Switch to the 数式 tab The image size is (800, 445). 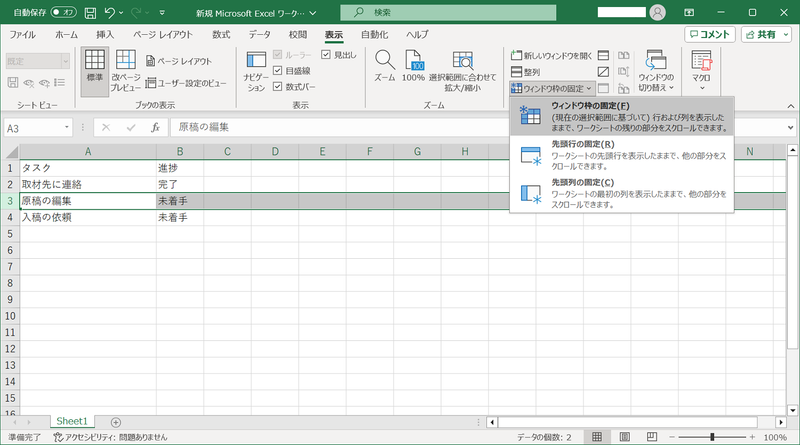point(221,35)
